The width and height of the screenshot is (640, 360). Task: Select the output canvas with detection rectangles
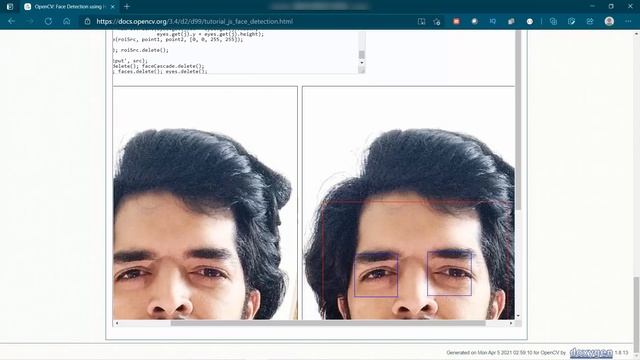click(409, 203)
